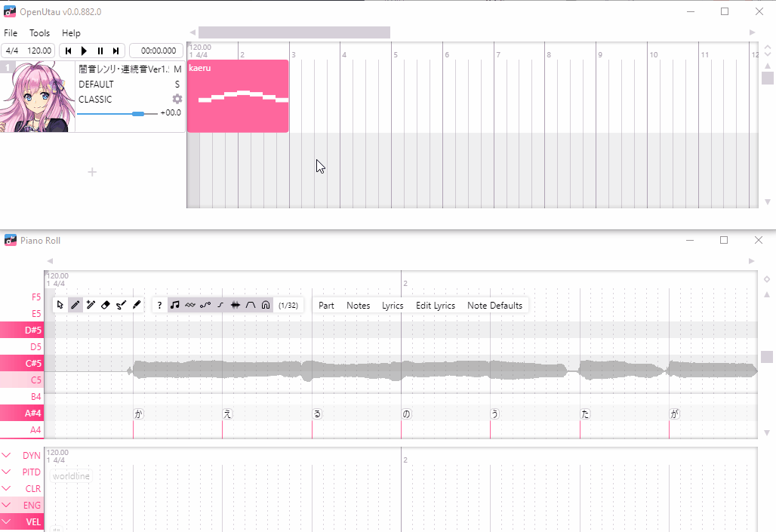
Task: Select the DYN expression row
Action: click(22, 455)
